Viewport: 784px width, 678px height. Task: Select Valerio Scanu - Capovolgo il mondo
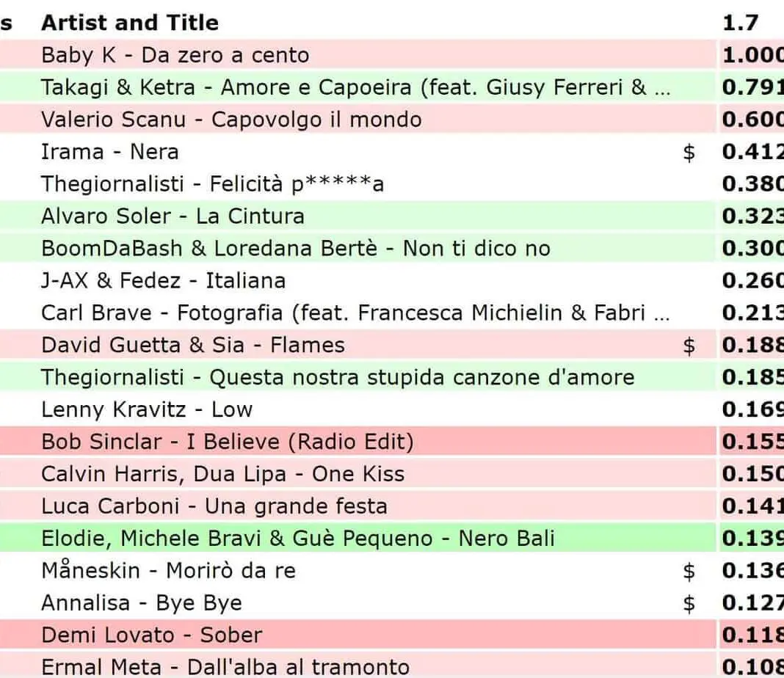click(x=231, y=120)
